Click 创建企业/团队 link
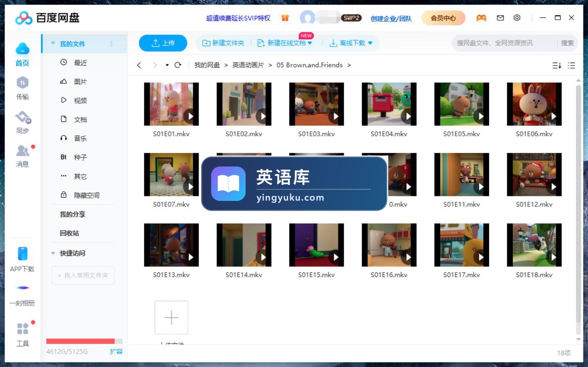This screenshot has height=367, width=588. coord(391,18)
